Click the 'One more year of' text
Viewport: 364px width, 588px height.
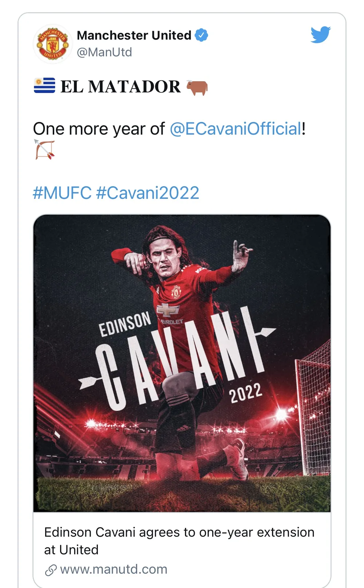pos(99,129)
